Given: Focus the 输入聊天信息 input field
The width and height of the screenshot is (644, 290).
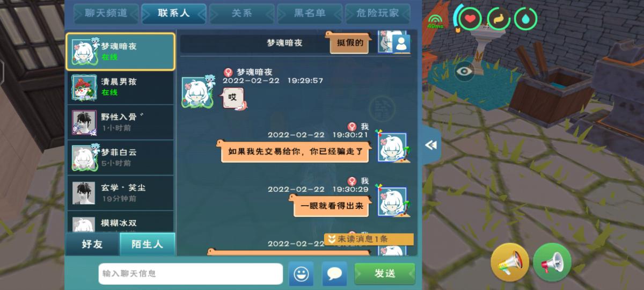Looking at the screenshot, I should coord(191,274).
